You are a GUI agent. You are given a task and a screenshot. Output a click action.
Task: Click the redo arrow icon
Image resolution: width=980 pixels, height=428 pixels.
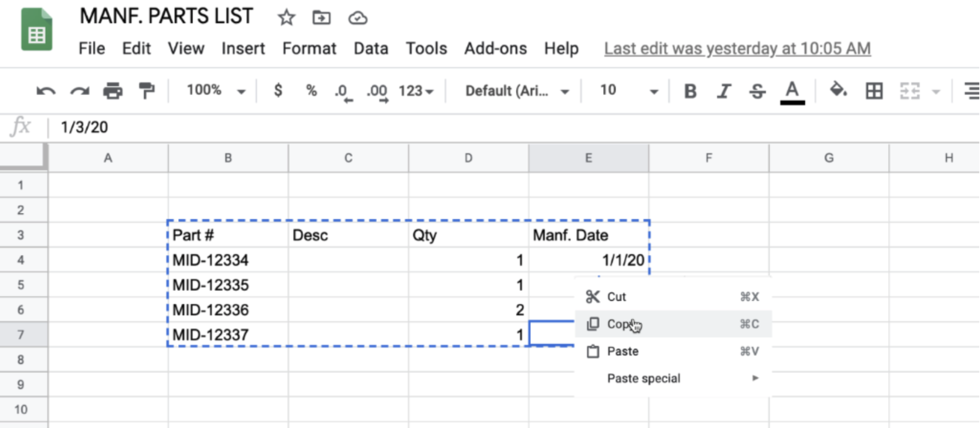[x=80, y=91]
